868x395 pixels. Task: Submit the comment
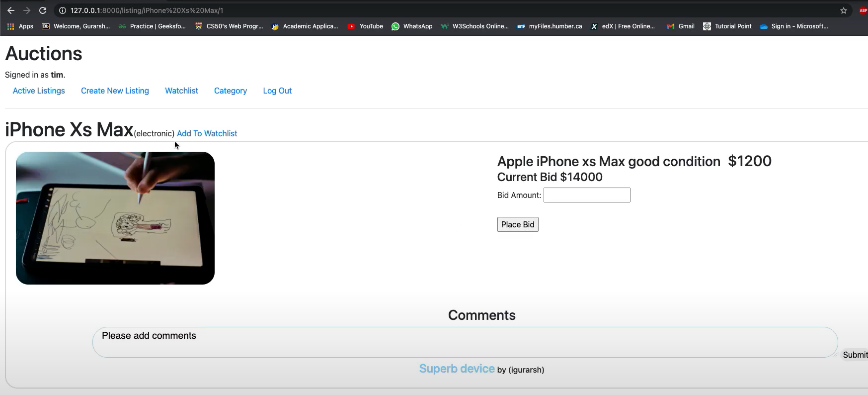coord(855,355)
